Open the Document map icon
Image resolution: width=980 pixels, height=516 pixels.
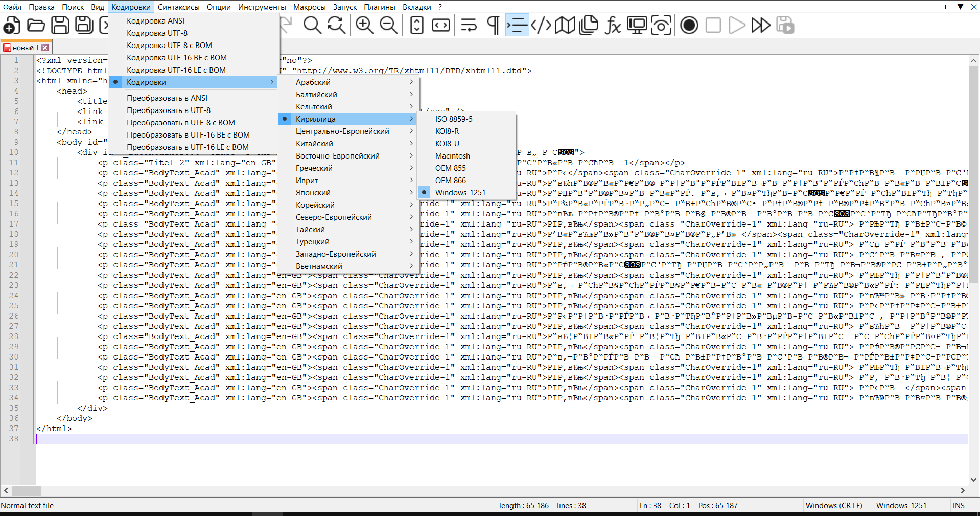point(565,25)
